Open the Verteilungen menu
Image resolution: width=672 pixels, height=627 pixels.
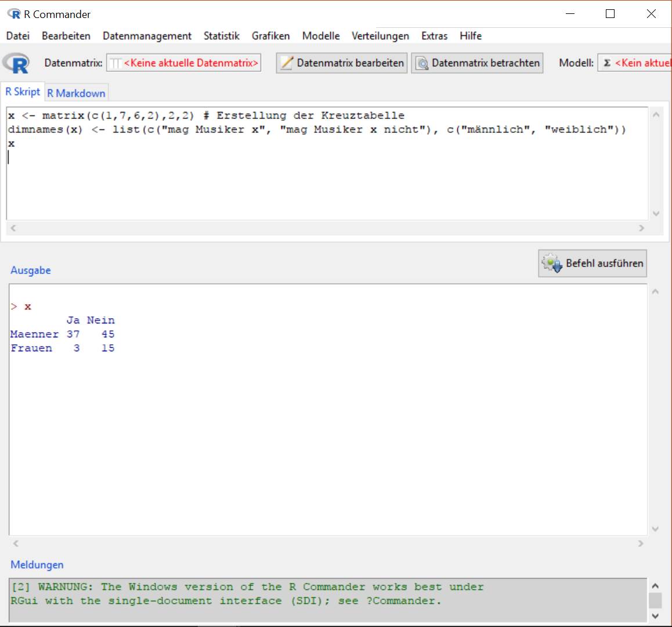click(x=380, y=36)
